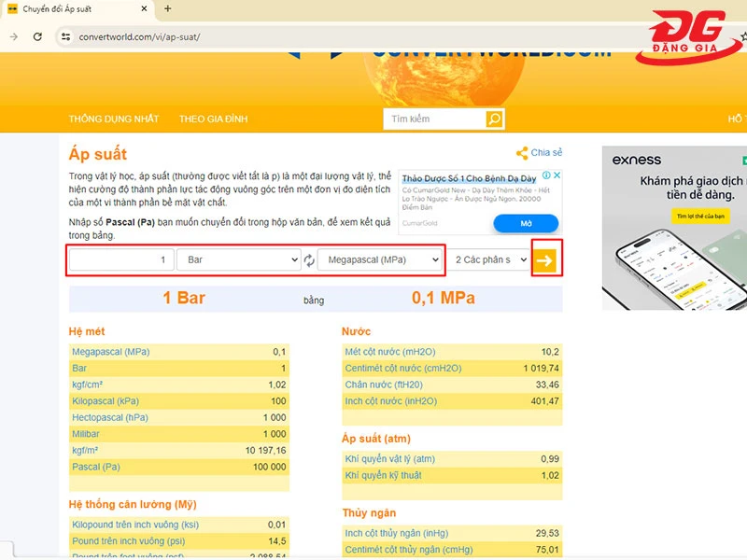Click the blue Mở ad button
Screen dimensions: 747x560
[x=526, y=224]
